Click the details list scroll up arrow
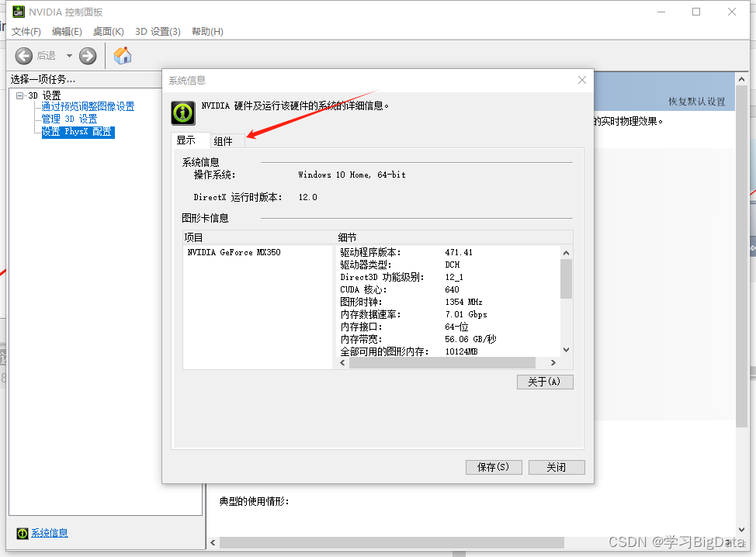The image size is (756, 557). tap(566, 253)
